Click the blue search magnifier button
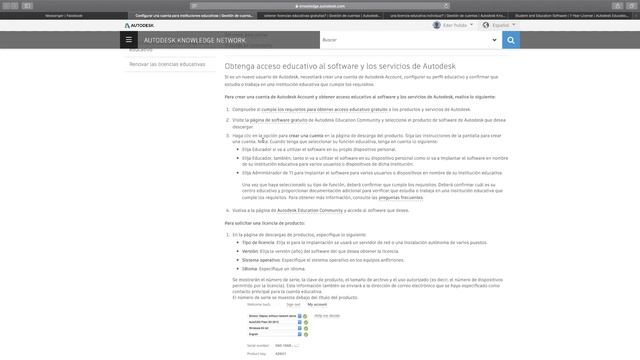640x360 pixels. (x=511, y=40)
